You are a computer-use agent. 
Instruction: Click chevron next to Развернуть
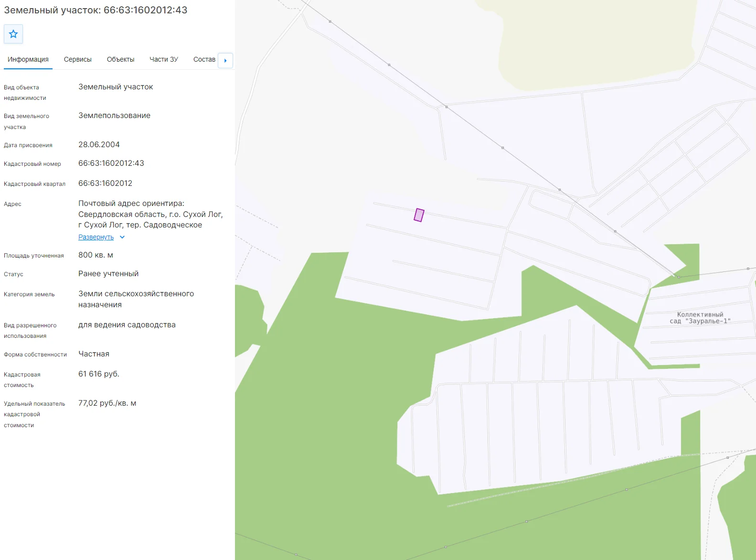point(122,237)
